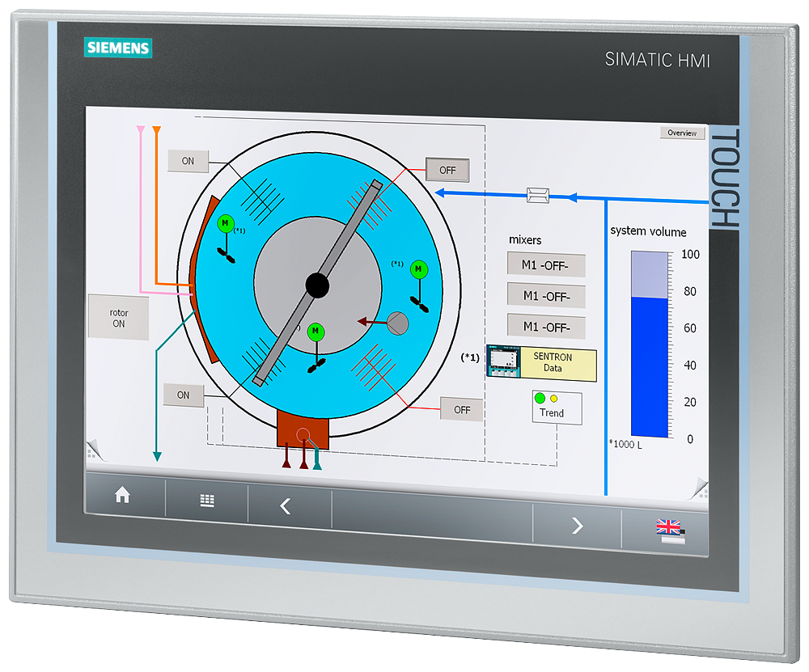Open the on-screen keyboard icon
Viewport: 809px width, 672px height.
tap(205, 501)
